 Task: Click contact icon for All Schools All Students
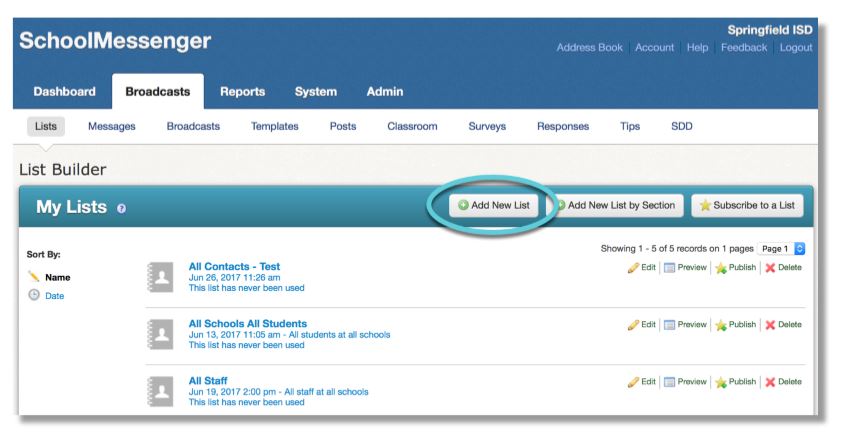pos(161,334)
